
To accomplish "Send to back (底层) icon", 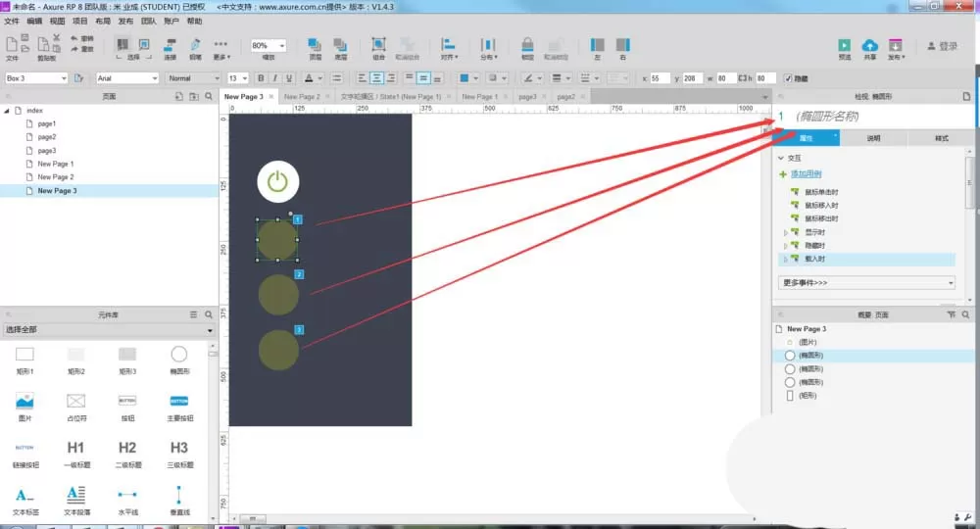I will [340, 45].
